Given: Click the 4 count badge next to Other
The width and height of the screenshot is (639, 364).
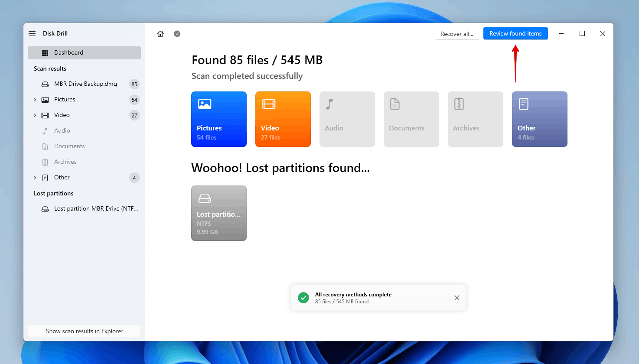Looking at the screenshot, I should tap(134, 178).
